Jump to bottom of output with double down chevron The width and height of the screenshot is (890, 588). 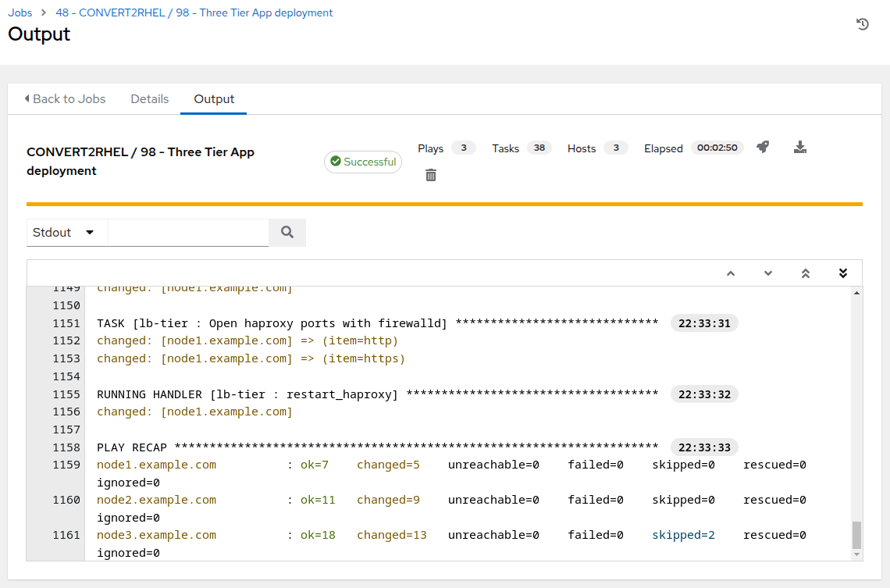point(843,273)
